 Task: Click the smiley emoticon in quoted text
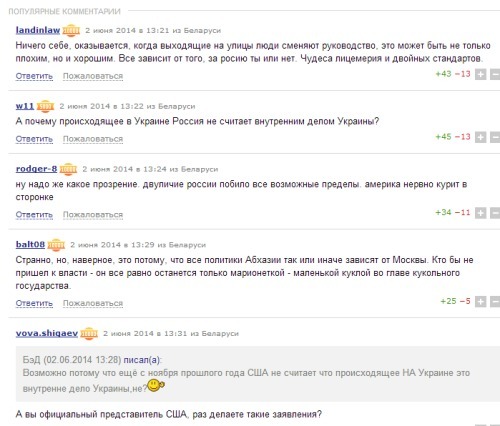[156, 386]
